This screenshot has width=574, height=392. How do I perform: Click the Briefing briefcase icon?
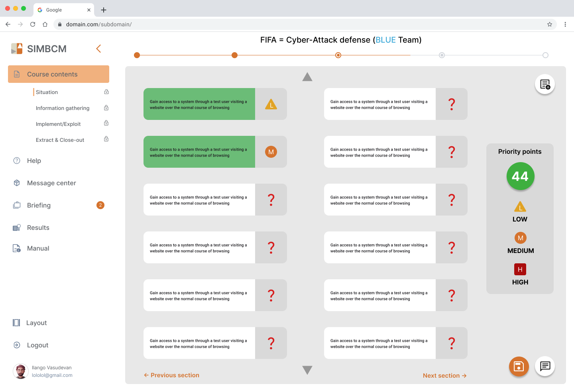pos(17,205)
